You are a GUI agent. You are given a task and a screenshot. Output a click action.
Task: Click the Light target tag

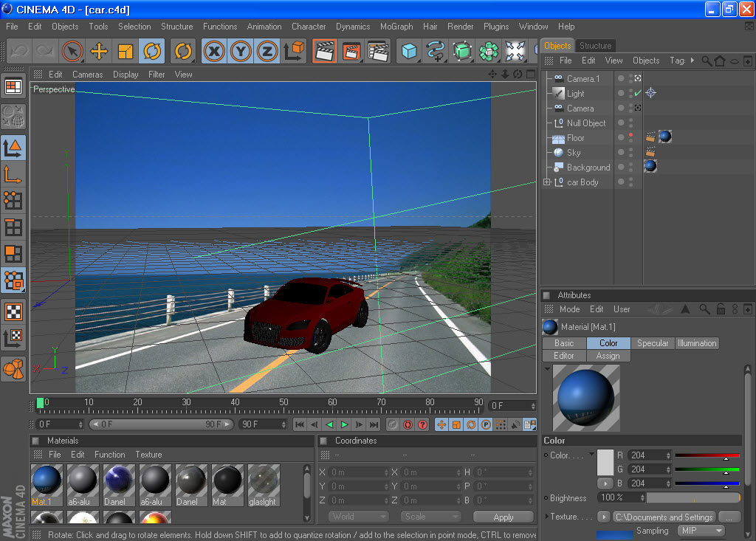(651, 92)
